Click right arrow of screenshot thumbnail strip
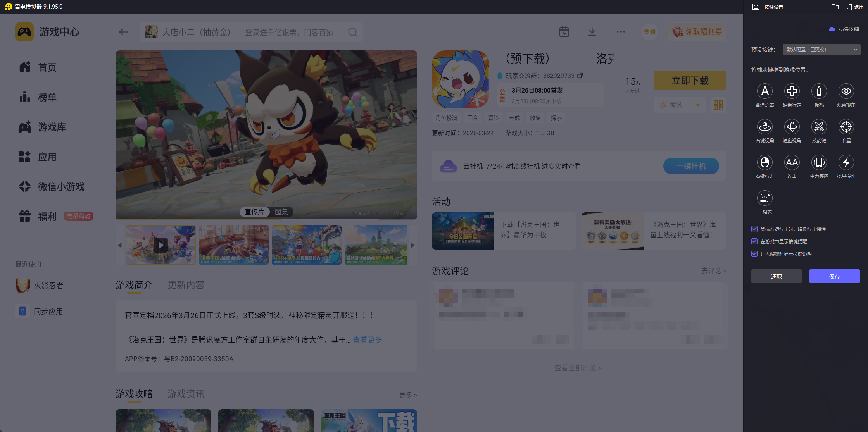Screen dimensions: 868x432 [x=412, y=245]
